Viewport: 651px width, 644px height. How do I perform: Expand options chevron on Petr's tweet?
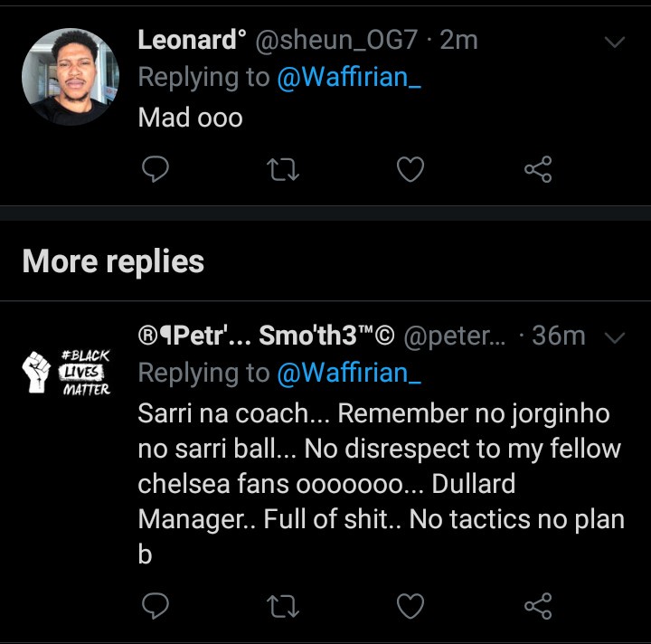coord(614,337)
